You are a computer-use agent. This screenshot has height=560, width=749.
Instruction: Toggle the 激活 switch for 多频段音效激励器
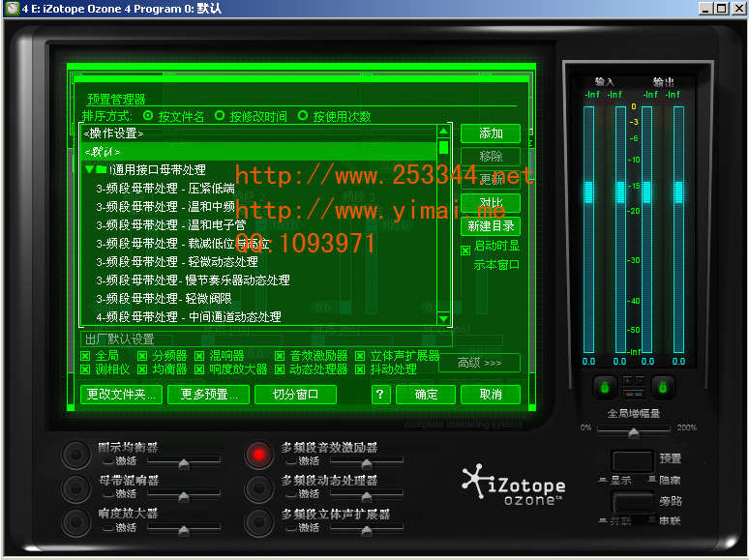[x=291, y=461]
